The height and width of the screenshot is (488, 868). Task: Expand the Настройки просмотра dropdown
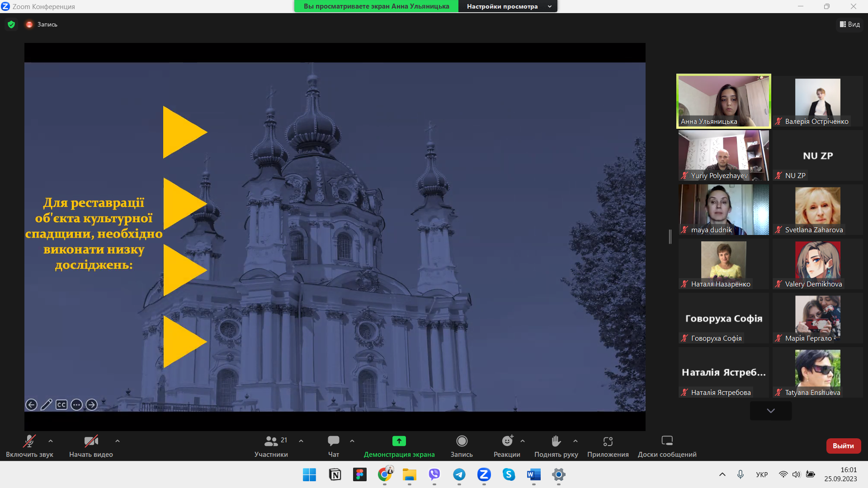coord(508,6)
